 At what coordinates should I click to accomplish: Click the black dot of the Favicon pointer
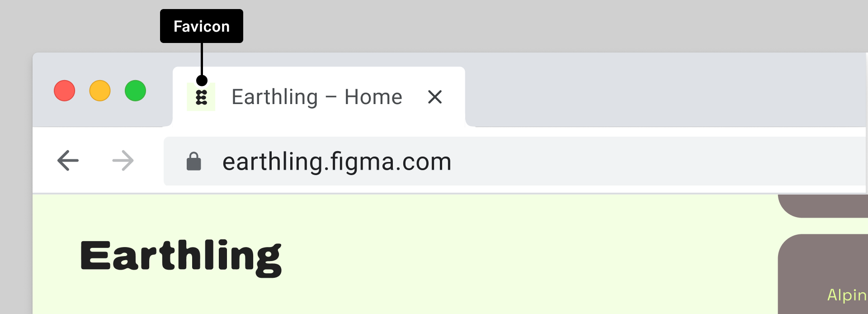[202, 81]
